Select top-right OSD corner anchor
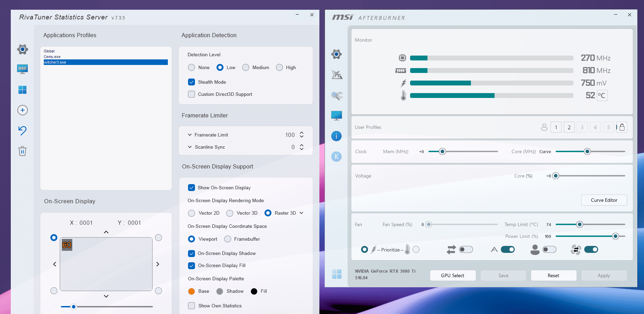The width and height of the screenshot is (644, 314). coord(158,238)
